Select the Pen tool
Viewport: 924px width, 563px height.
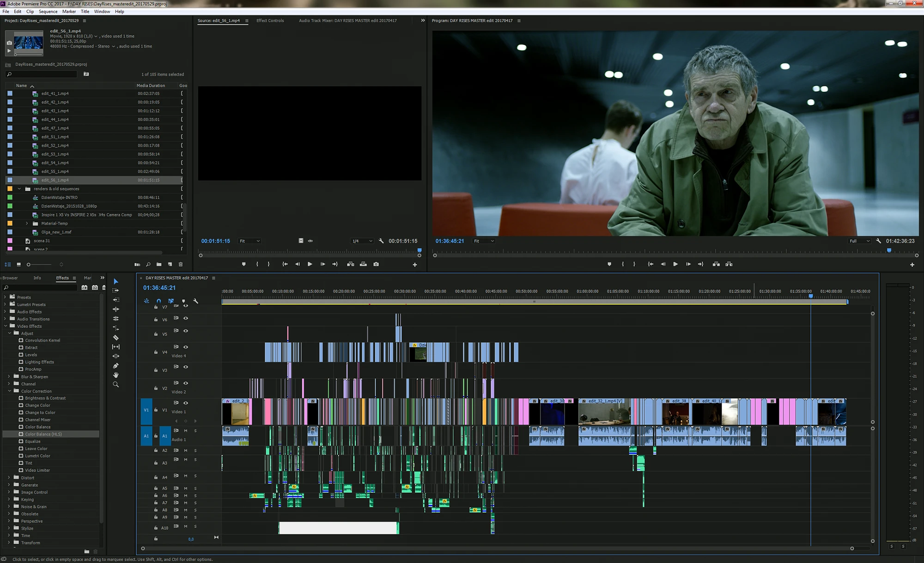(115, 366)
